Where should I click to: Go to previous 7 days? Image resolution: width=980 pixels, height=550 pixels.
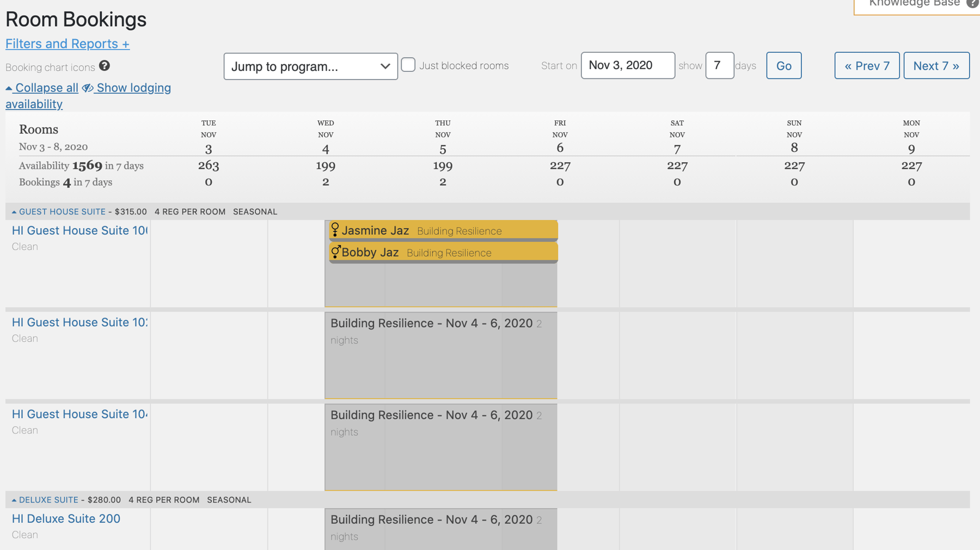pyautogui.click(x=866, y=66)
